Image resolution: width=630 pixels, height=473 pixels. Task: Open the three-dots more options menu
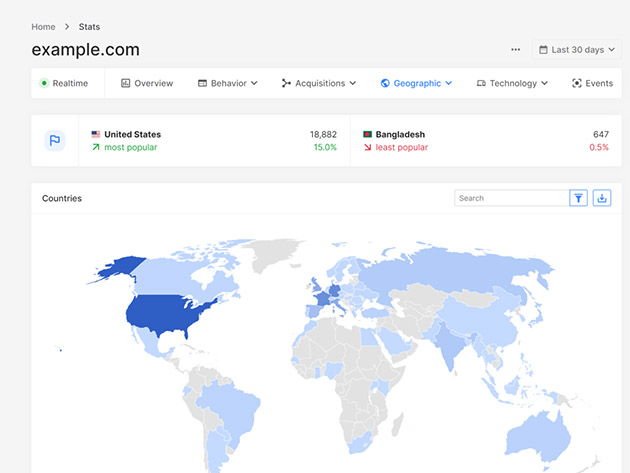click(x=515, y=50)
